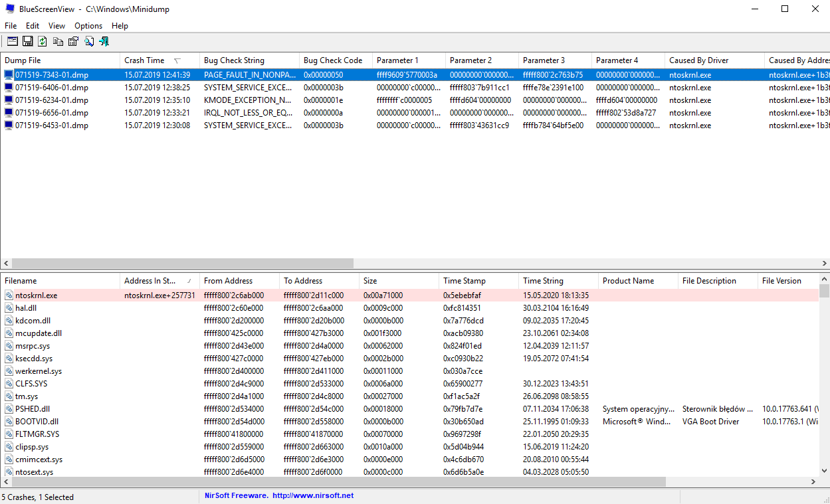The image size is (830, 504).
Task: Select the werkernel.sys row
Action: coord(409,371)
